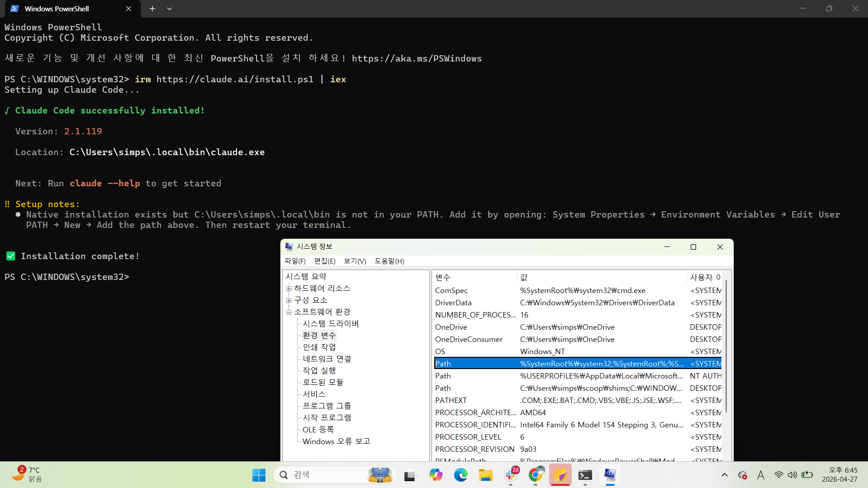Collapse the 소프트웨어 환경 tree node
Image resolution: width=868 pixels, height=488 pixels.
[x=289, y=312]
